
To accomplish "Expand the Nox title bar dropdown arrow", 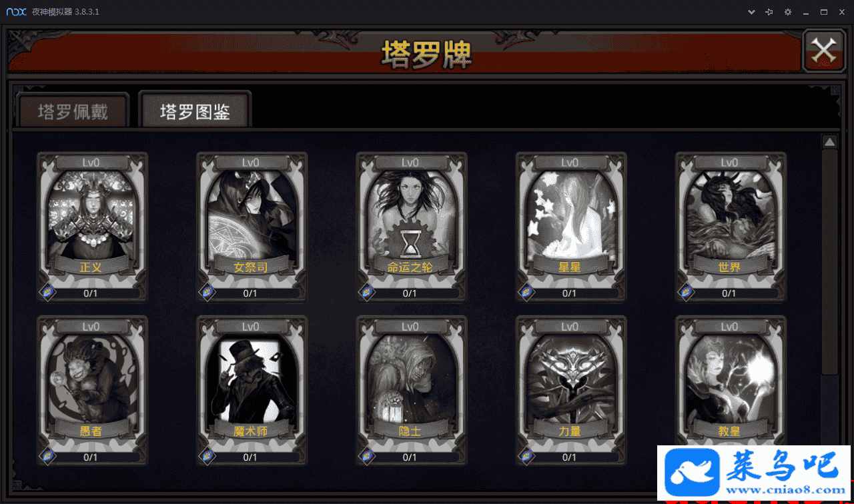I will 751,12.
